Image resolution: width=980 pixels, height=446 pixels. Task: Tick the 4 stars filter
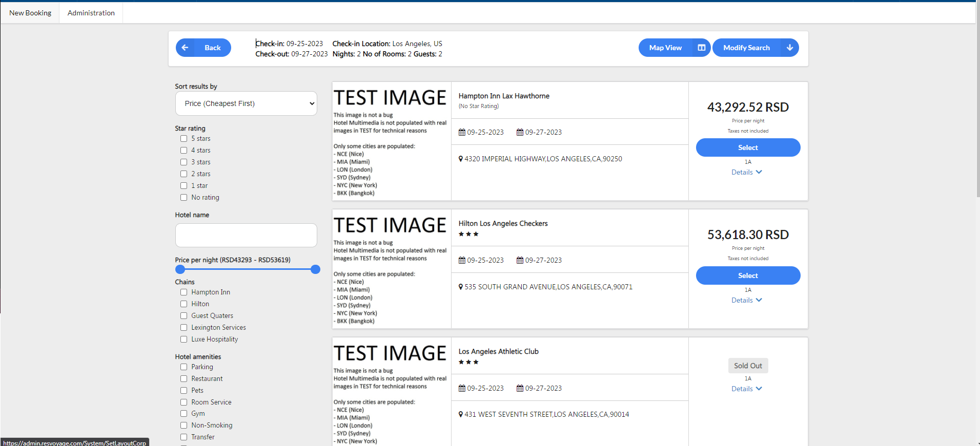(x=183, y=151)
